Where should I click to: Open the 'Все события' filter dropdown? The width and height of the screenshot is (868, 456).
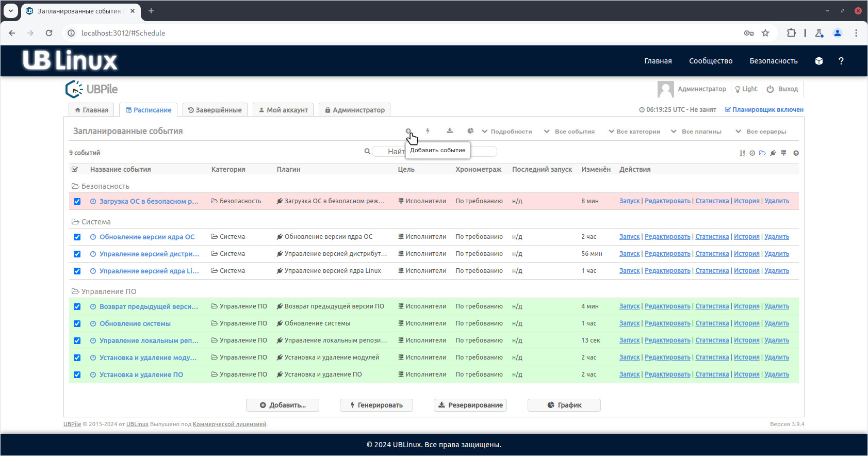[569, 132]
